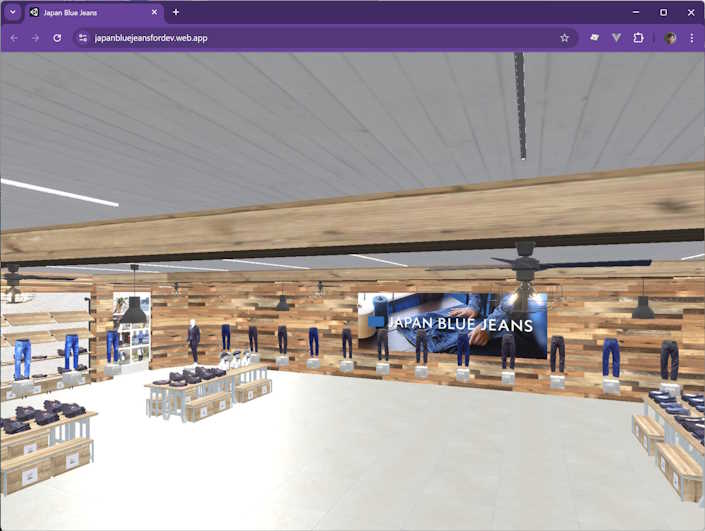Open the Extensions puzzle menu
Screen dimensions: 705x531
click(638, 38)
